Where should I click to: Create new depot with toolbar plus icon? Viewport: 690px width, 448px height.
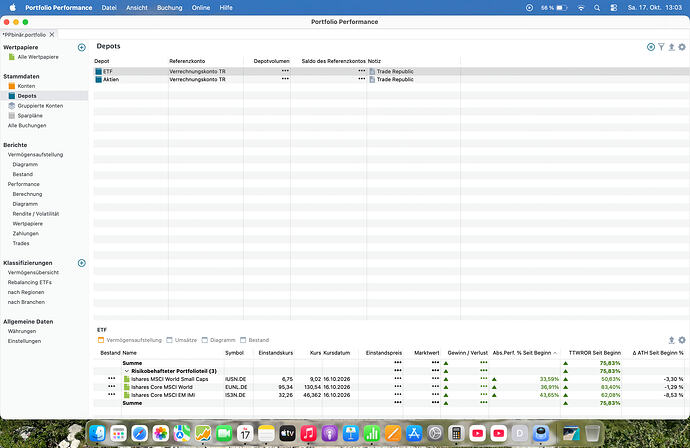(651, 47)
